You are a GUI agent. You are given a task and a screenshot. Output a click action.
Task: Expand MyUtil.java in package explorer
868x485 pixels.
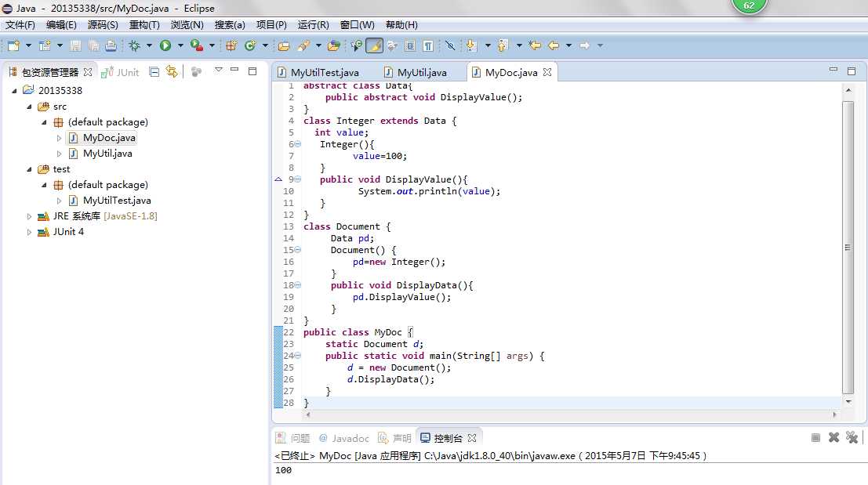click(60, 154)
